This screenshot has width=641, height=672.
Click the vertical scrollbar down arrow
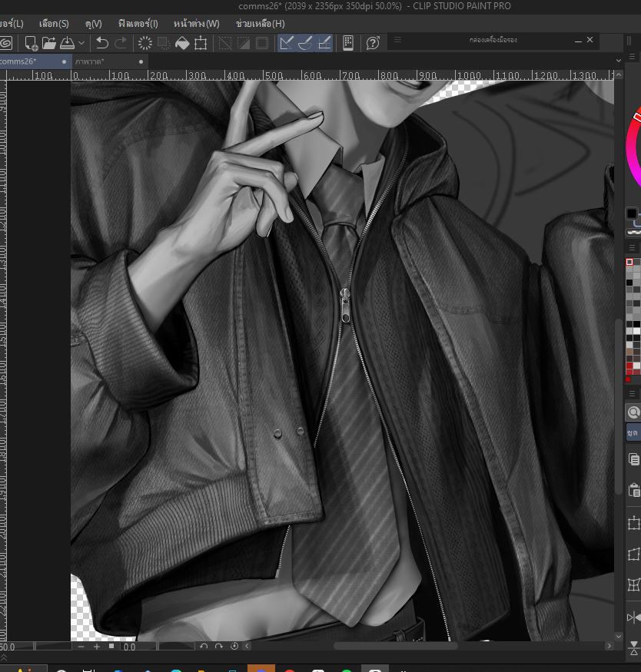click(618, 637)
